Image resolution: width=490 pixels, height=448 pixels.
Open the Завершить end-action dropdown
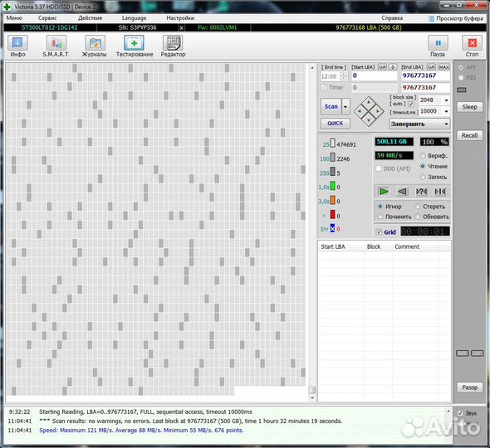tap(419, 124)
